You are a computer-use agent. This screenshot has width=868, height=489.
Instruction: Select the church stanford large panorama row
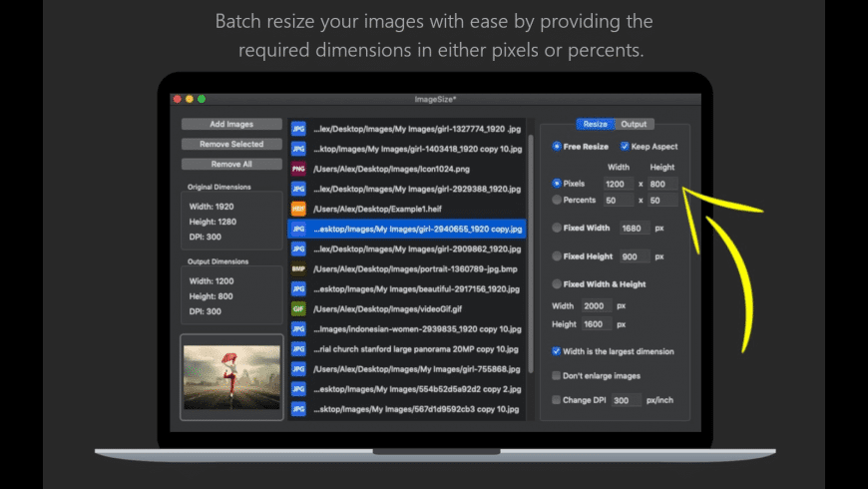tap(407, 349)
